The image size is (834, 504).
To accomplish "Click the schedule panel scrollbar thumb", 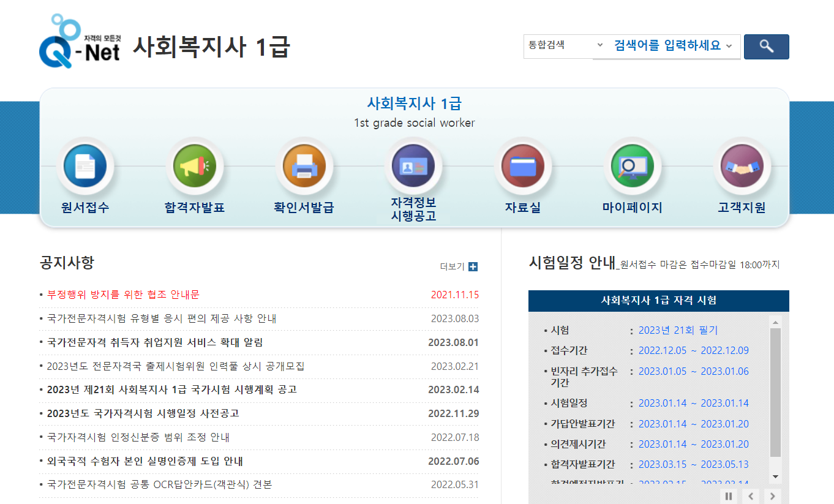I will pos(775,393).
